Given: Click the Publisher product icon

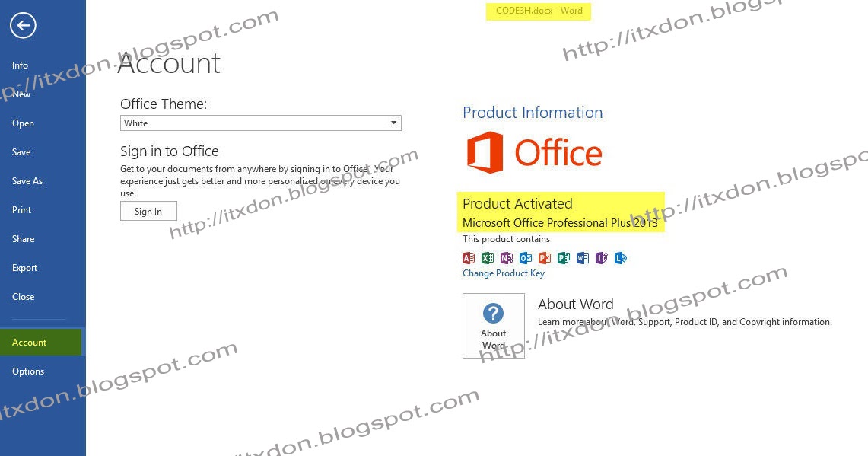Looking at the screenshot, I should tap(564, 257).
